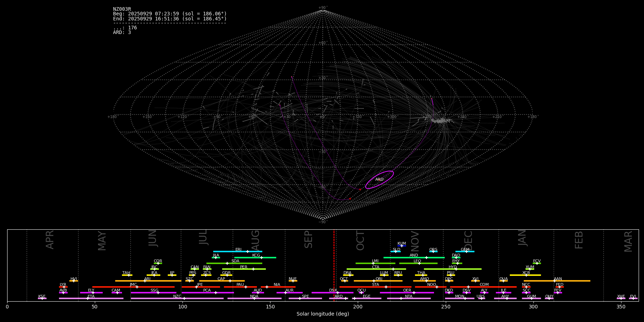Click the '...: 176' sporadic count line

(x=125, y=28)
